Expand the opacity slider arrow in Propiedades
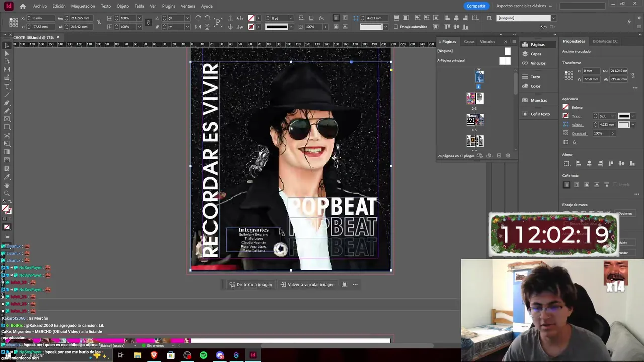Image resolution: width=644 pixels, height=362 pixels. pyautogui.click(x=612, y=133)
